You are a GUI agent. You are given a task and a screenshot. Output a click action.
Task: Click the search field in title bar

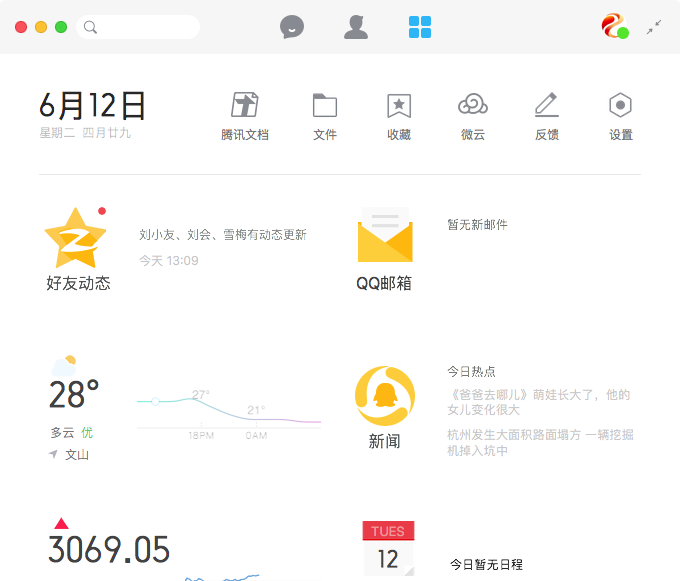click(138, 27)
